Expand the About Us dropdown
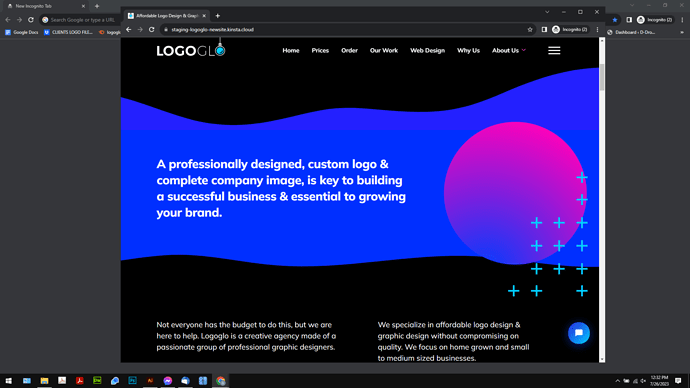The width and height of the screenshot is (690, 388). (509, 51)
